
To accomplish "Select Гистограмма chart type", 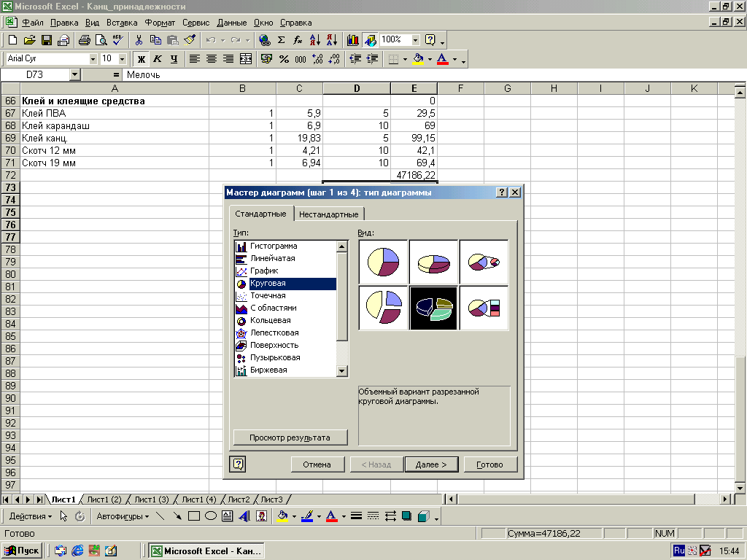I will (274, 246).
